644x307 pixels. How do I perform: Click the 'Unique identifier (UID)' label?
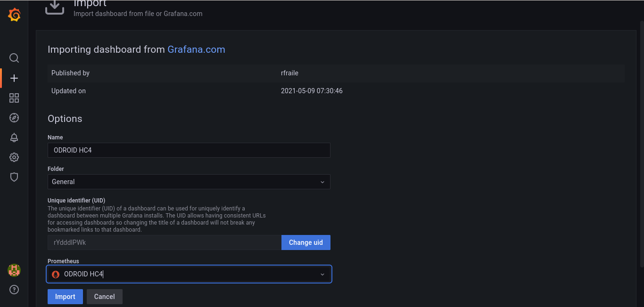76,200
